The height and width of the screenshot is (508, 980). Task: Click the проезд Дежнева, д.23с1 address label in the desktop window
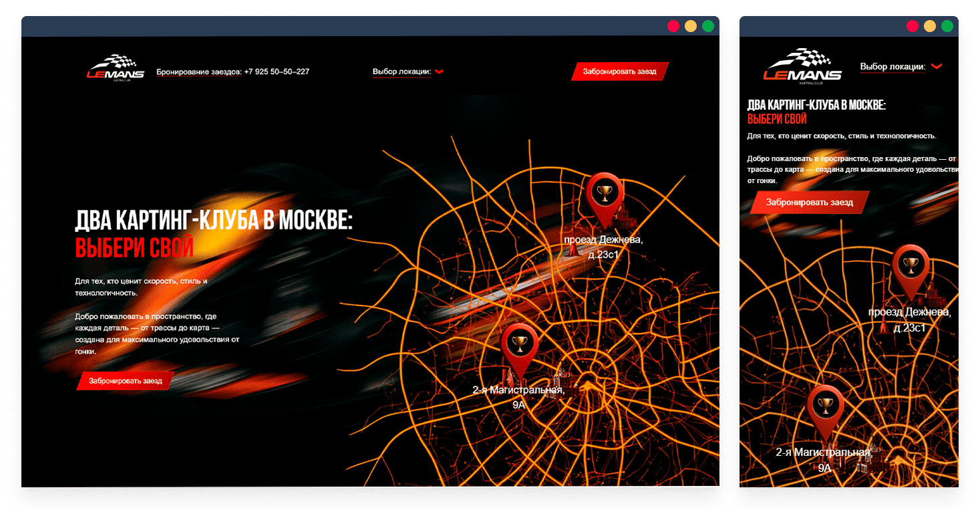603,247
